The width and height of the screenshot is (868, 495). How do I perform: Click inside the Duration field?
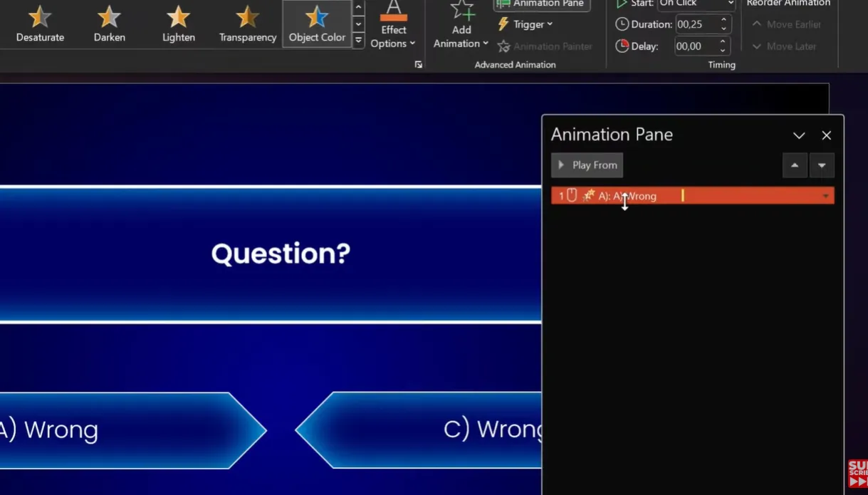point(694,25)
